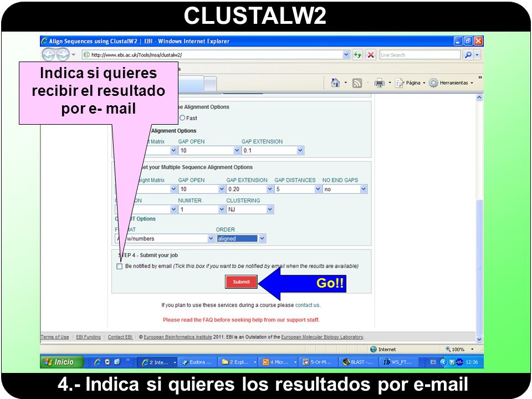Viewport: 532px width, 399px height.
Task: Open the NO END GAPS dropdown
Action: pos(364,189)
